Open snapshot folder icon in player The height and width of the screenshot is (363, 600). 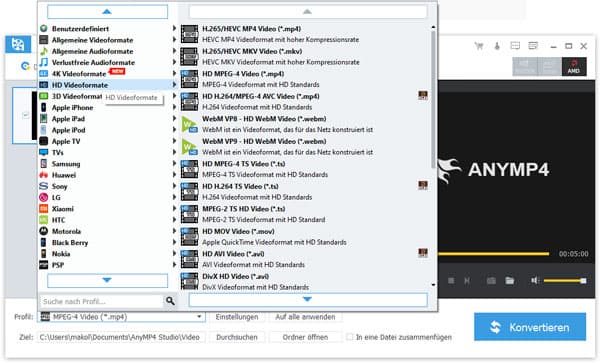pyautogui.click(x=510, y=281)
